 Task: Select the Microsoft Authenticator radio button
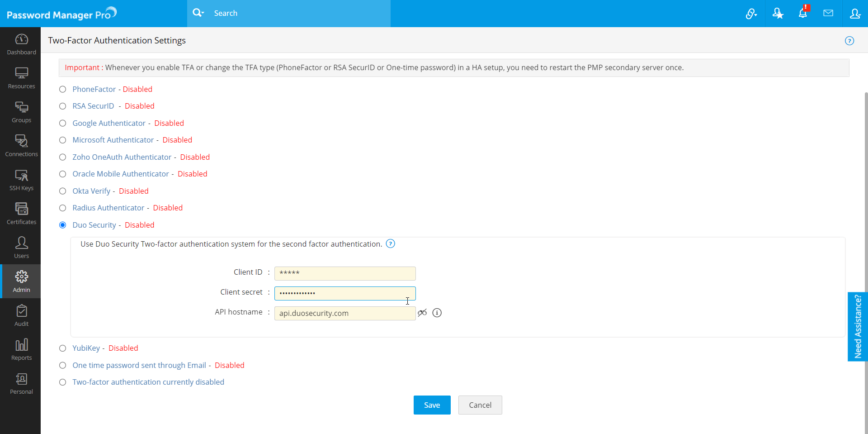[x=63, y=140]
